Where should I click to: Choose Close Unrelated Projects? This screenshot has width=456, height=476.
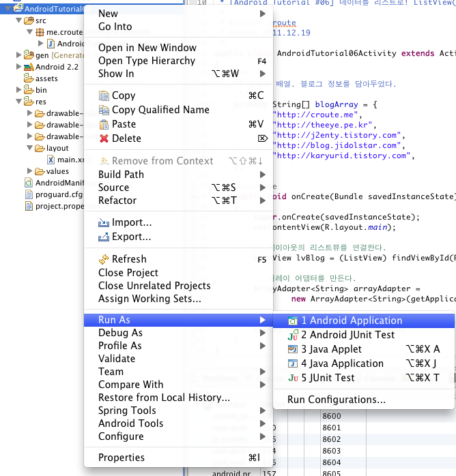pos(179,286)
